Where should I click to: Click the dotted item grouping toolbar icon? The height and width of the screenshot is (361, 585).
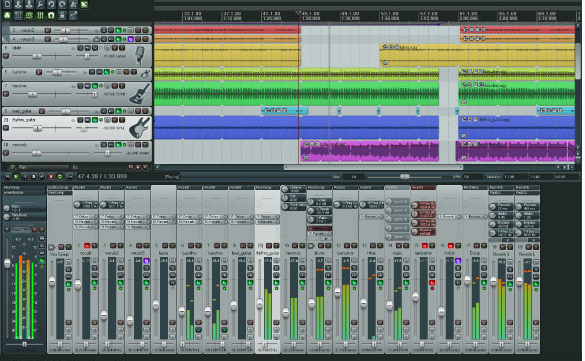pos(18,15)
